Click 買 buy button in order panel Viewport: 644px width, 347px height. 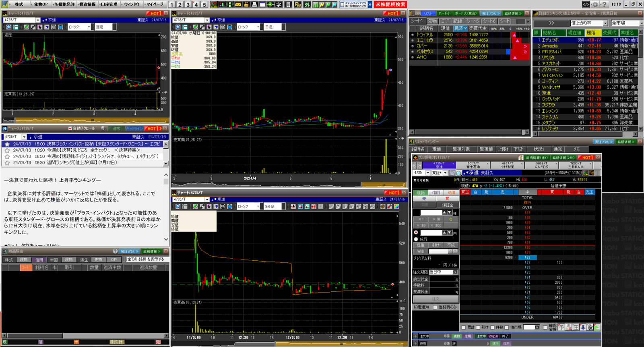tap(447, 199)
